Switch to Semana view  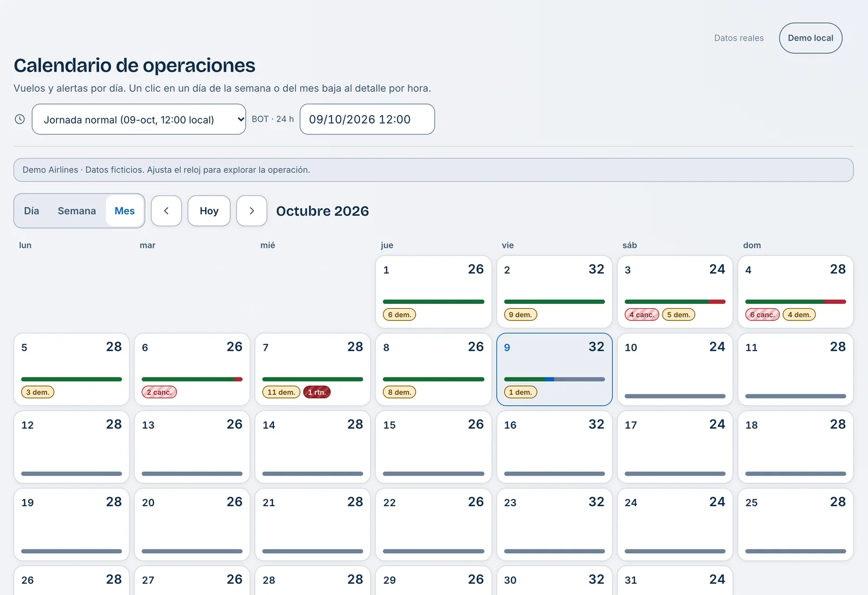pos(76,211)
